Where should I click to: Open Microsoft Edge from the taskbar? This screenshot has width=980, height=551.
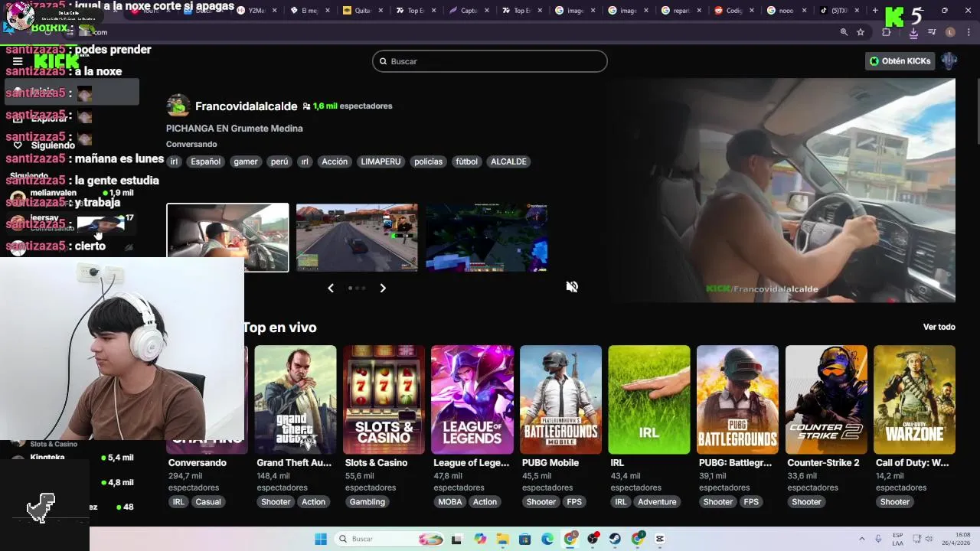[547, 539]
